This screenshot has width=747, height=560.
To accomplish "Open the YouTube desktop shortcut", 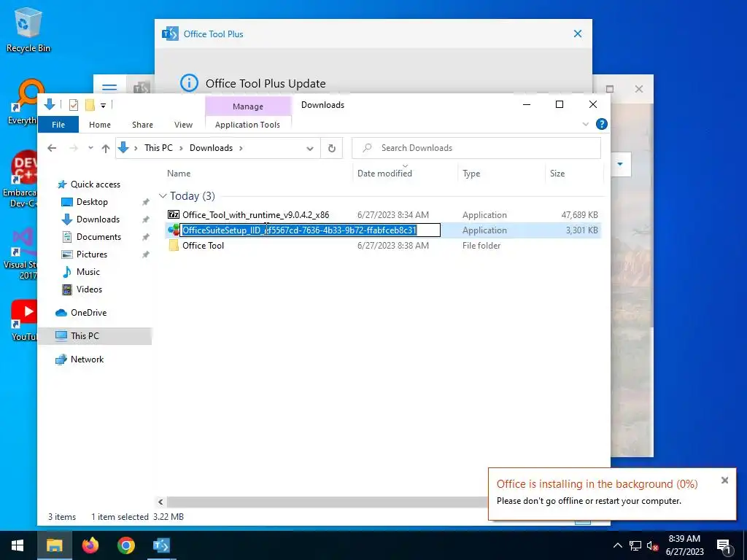I will (x=24, y=320).
